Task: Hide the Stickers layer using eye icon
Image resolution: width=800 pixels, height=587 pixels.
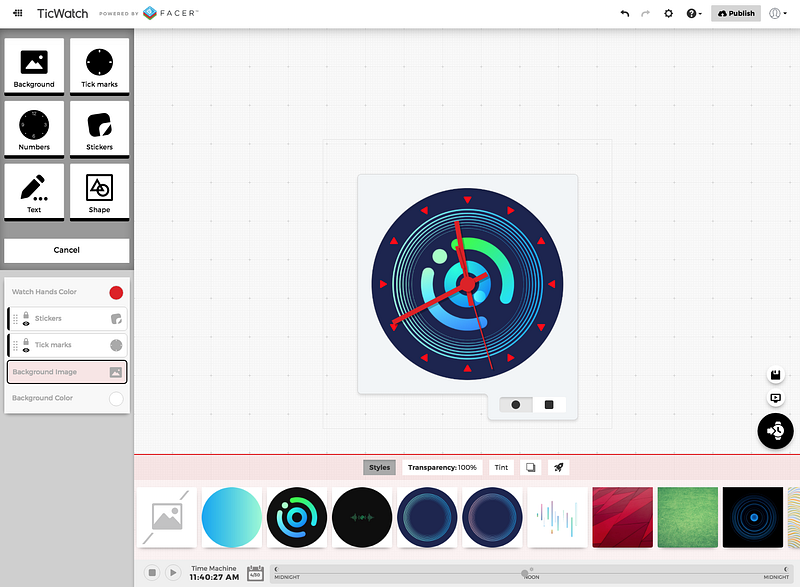Action: pyautogui.click(x=26, y=324)
